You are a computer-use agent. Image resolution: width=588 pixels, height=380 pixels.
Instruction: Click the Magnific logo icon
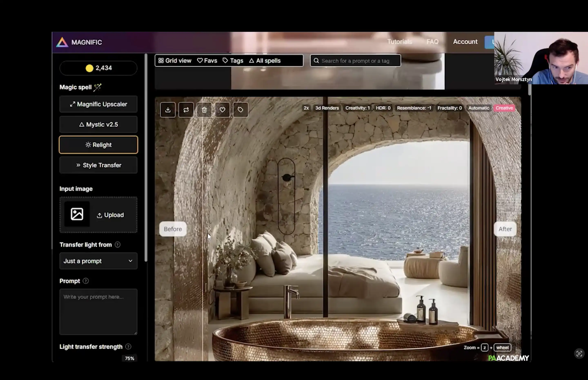pos(62,42)
